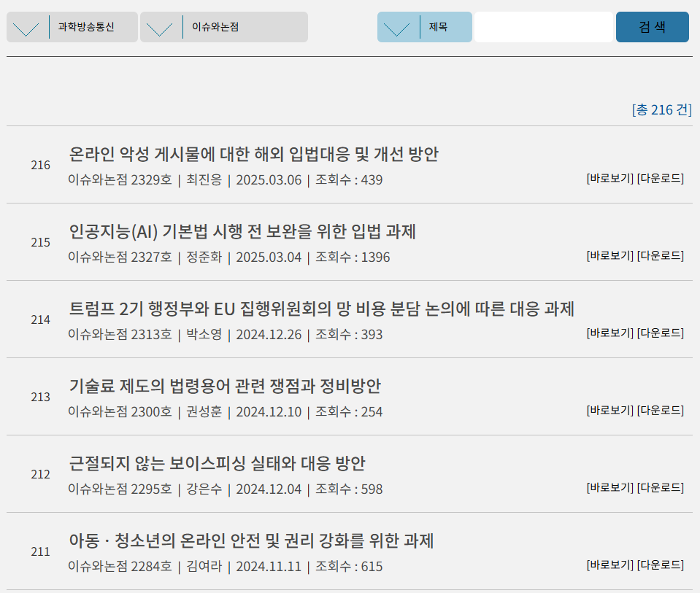Click the view count 조회수 : 439
The height and width of the screenshot is (593, 700).
pyautogui.click(x=349, y=180)
